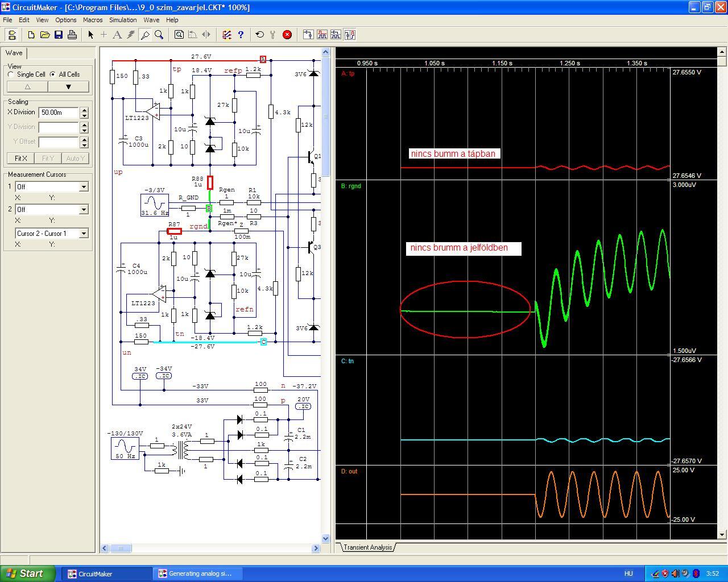Click the down triangle view button

click(68, 87)
